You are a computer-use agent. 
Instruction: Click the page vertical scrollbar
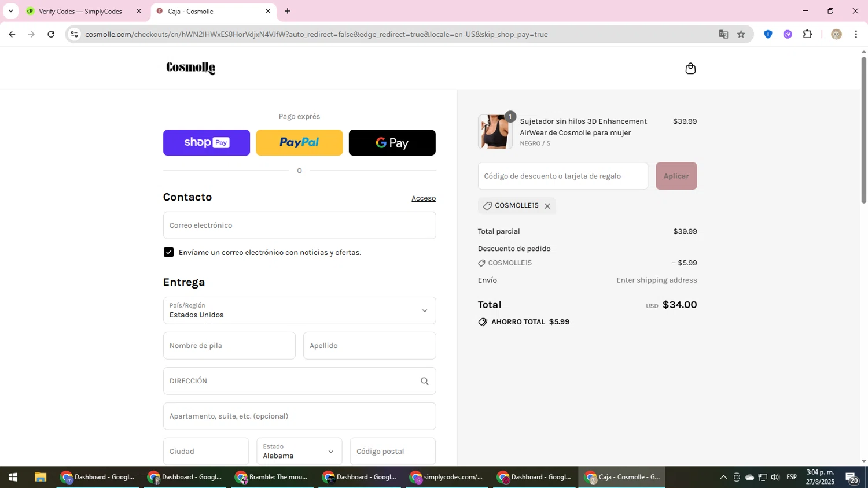click(x=863, y=130)
